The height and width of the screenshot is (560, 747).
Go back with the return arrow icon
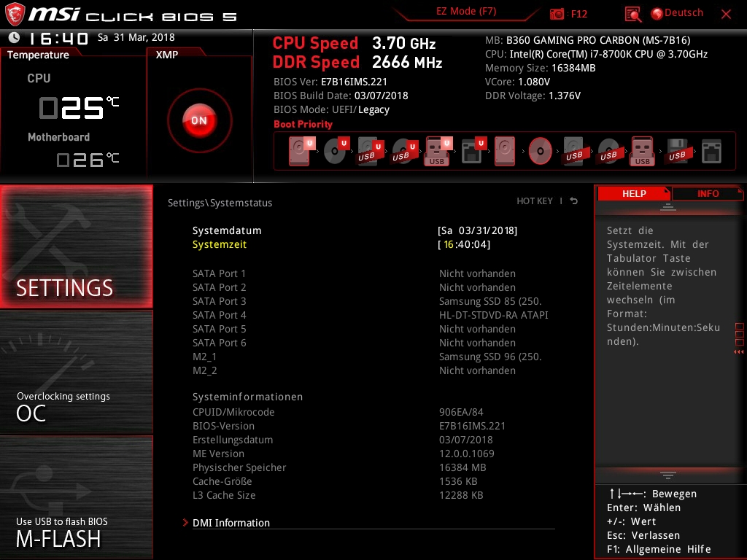pyautogui.click(x=574, y=201)
